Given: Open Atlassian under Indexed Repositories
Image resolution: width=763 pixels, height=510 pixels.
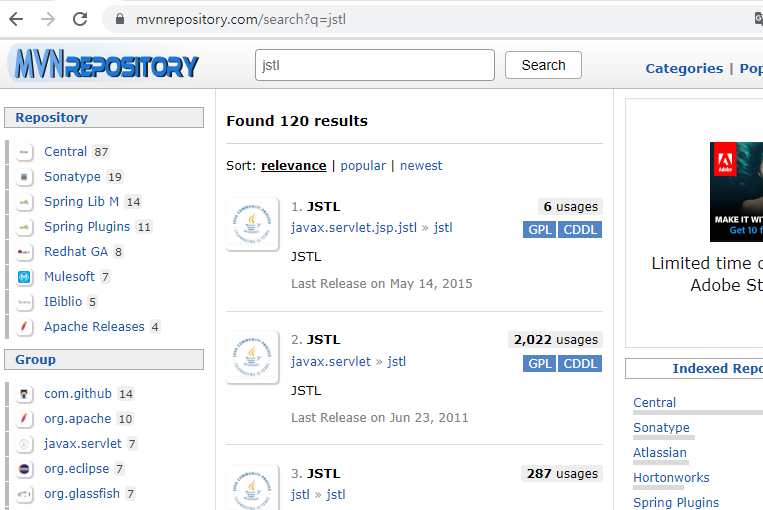Looking at the screenshot, I should tap(660, 453).
